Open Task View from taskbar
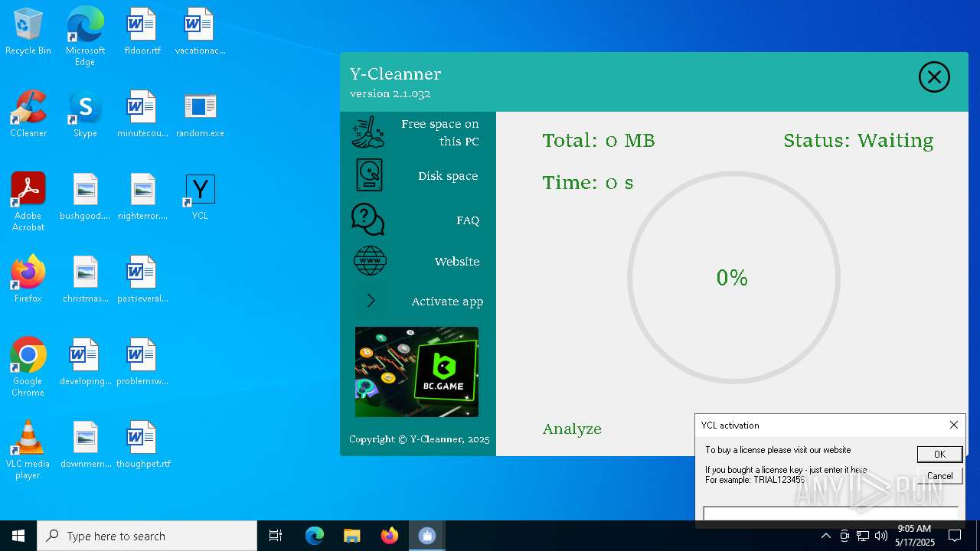 click(x=276, y=536)
